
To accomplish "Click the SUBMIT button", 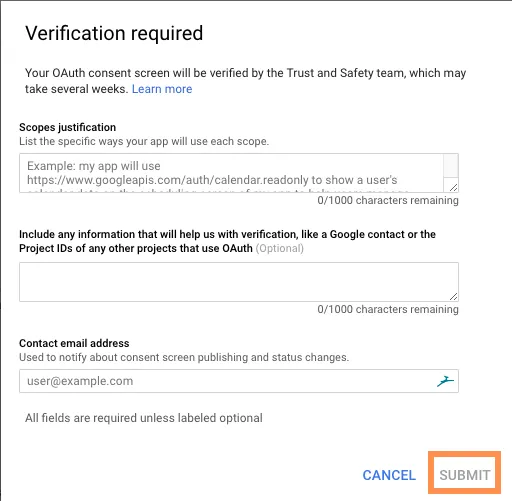I will 465,475.
